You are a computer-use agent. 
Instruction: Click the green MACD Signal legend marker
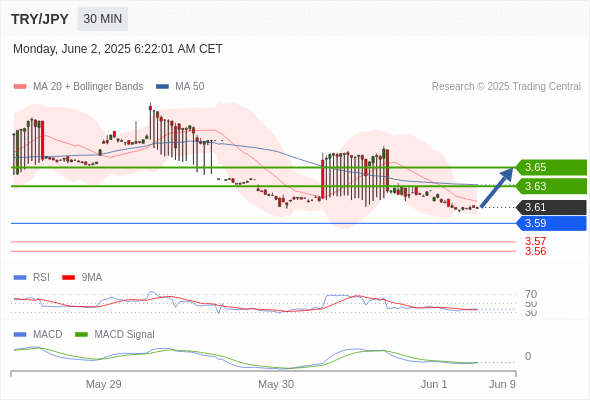point(81,335)
